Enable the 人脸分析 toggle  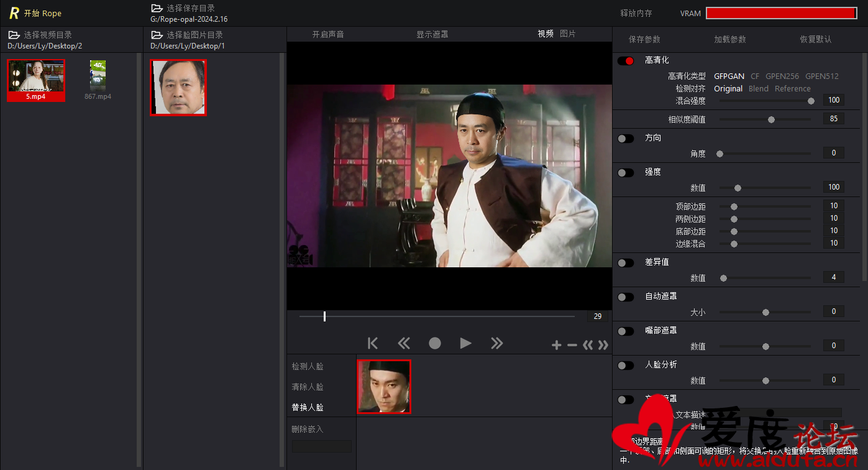click(x=626, y=365)
